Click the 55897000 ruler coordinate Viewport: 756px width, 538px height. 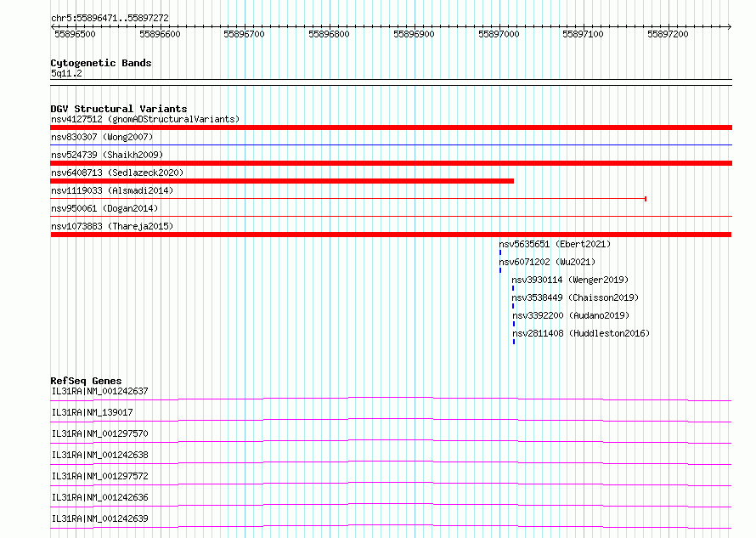click(x=499, y=34)
